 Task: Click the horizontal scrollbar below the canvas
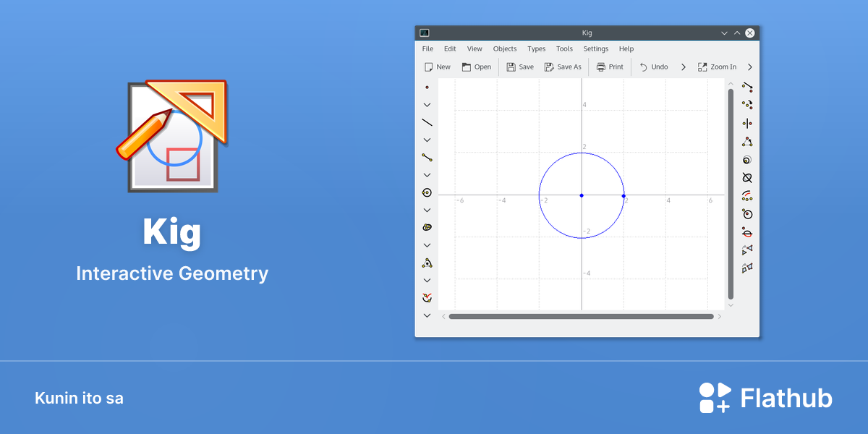click(x=582, y=316)
